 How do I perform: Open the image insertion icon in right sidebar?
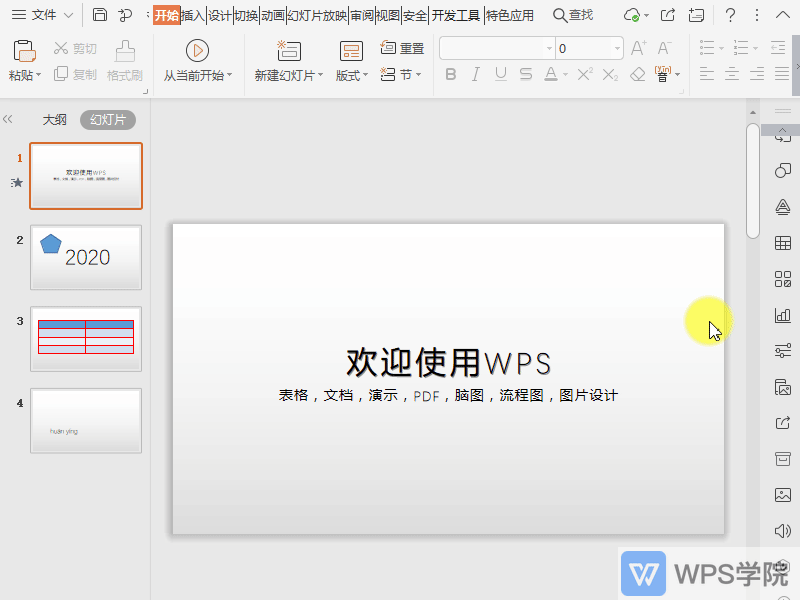(x=782, y=495)
